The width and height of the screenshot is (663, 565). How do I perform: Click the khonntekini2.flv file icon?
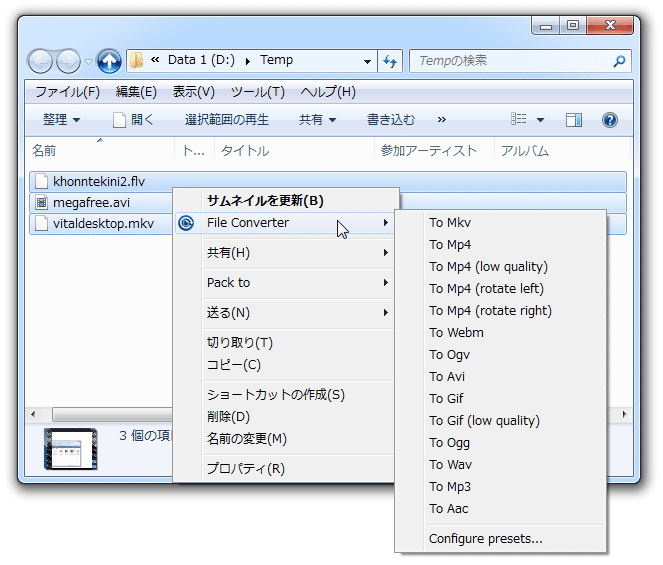pos(41,181)
